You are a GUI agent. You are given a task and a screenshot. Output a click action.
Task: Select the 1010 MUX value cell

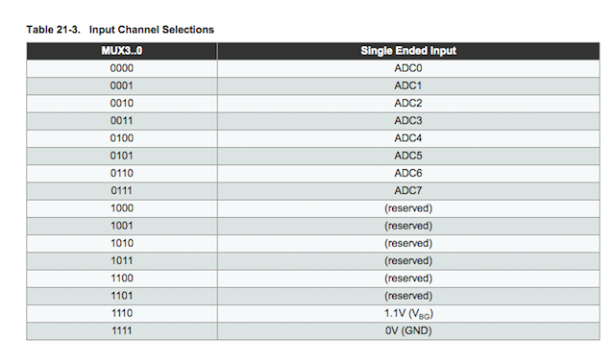pos(122,243)
